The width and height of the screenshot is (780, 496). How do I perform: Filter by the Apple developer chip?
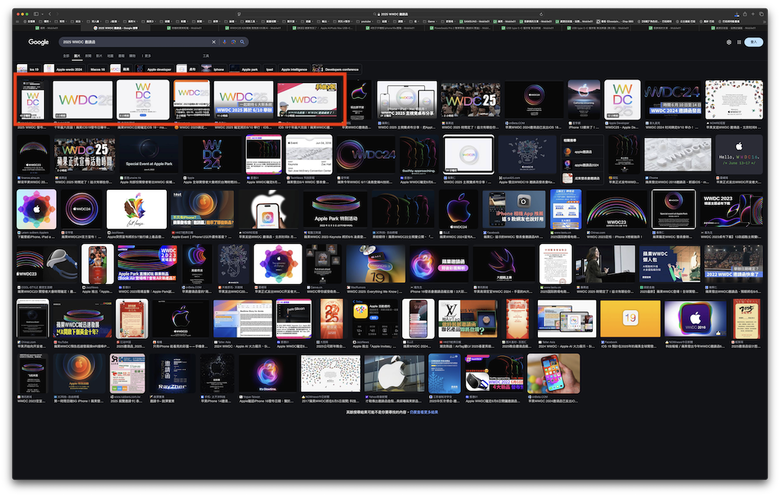pos(154,69)
